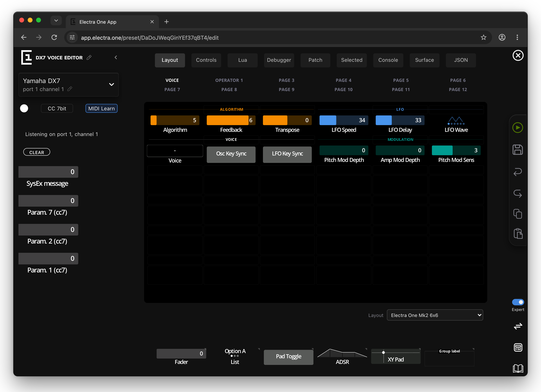
Task: Select the List control template
Action: [235, 357]
